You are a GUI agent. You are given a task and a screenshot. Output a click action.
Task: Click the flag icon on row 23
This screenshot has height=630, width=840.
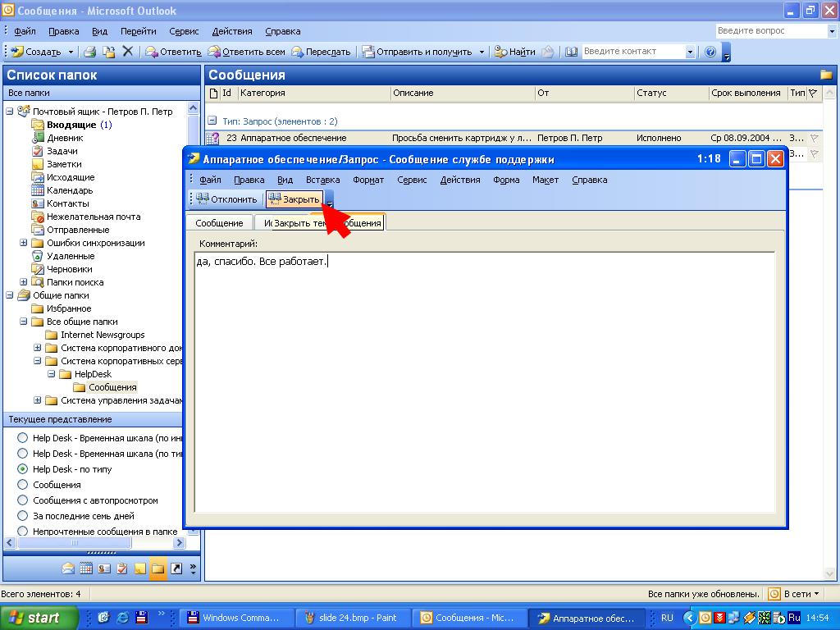[815, 138]
